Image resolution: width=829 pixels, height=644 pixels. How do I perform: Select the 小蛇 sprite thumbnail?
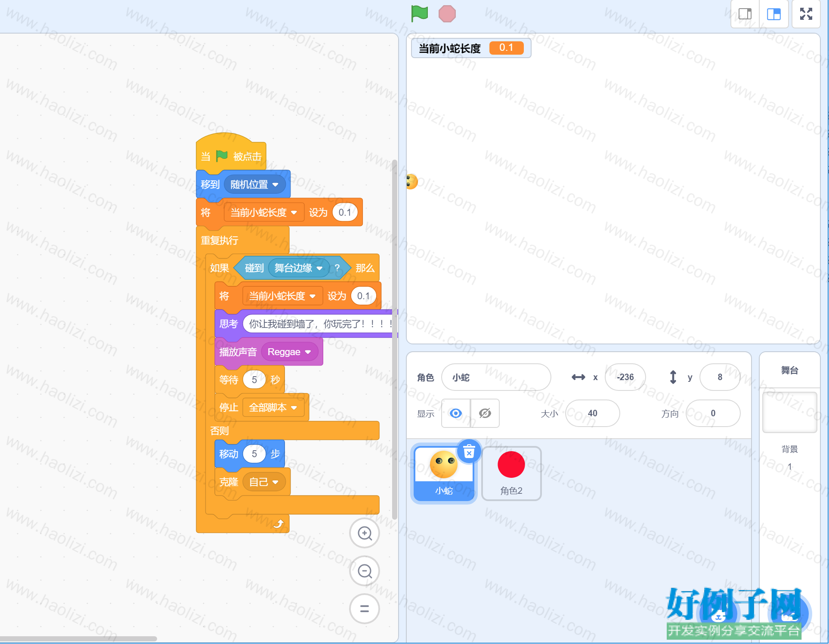444,474
